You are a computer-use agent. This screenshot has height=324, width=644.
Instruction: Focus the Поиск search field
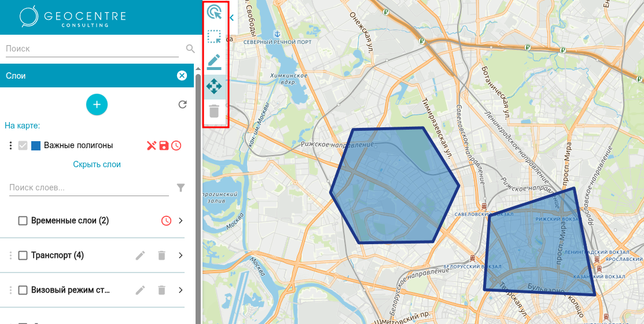click(x=93, y=49)
